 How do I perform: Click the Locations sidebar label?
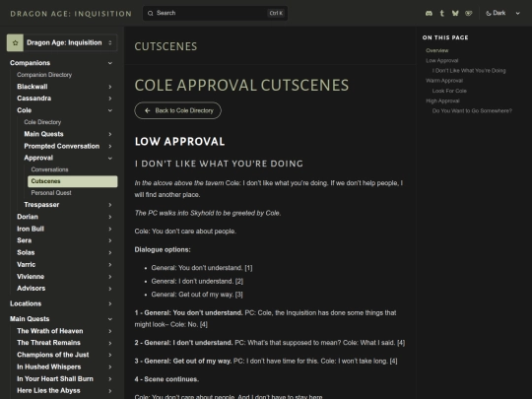point(26,304)
